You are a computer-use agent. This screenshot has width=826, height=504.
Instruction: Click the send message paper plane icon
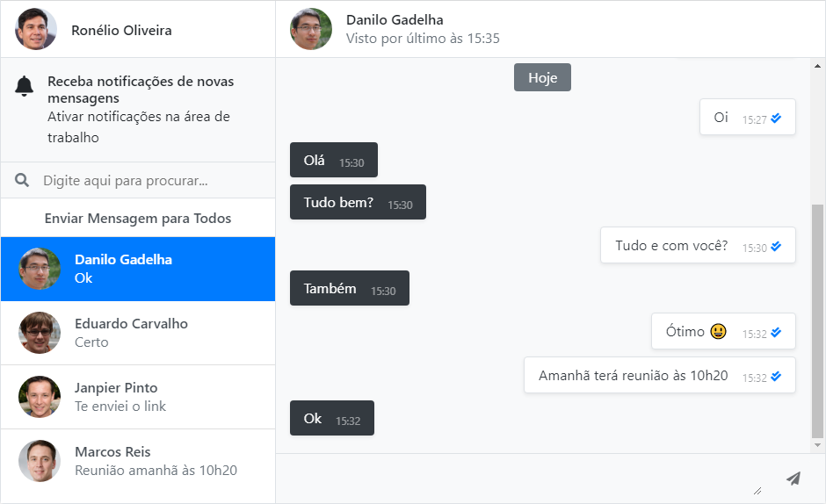click(793, 479)
